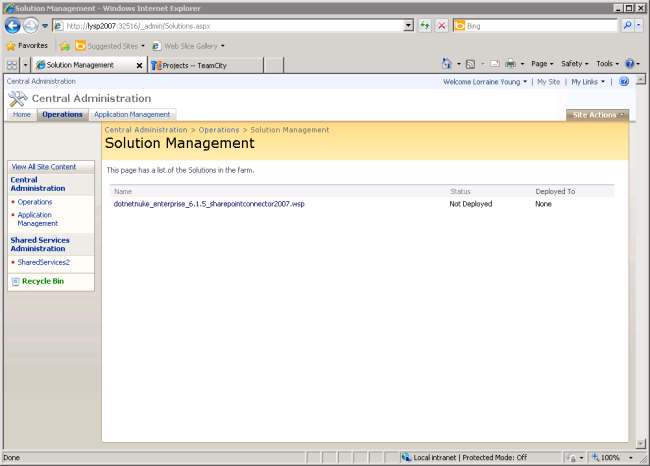
Task: Click the Quick Tabs grid icon
Action: click(12, 65)
